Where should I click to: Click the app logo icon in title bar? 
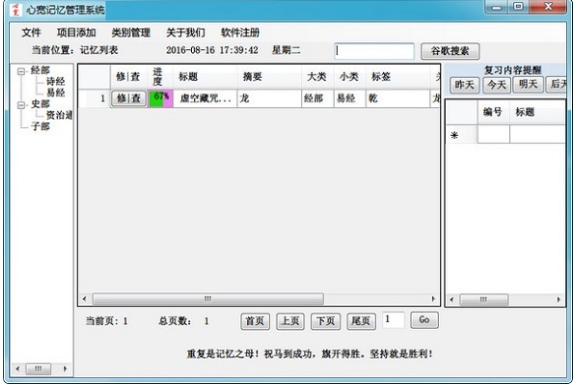(x=16, y=10)
